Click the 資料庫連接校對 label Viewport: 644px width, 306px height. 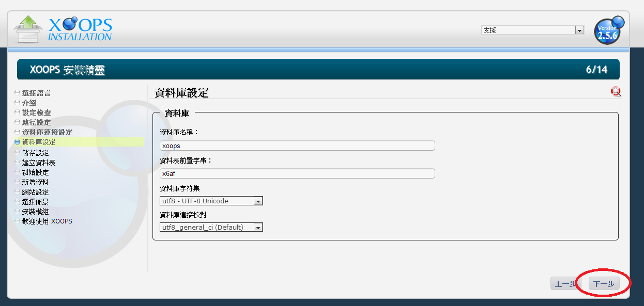coord(183,215)
